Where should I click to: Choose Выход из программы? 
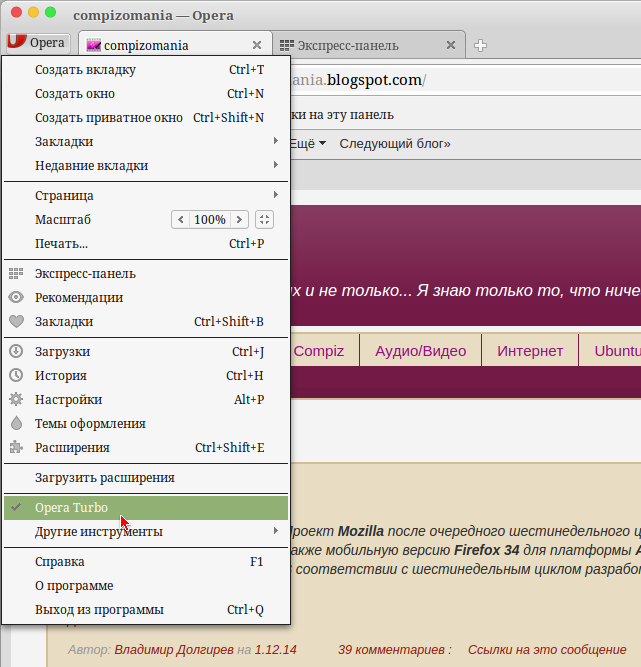point(146,609)
